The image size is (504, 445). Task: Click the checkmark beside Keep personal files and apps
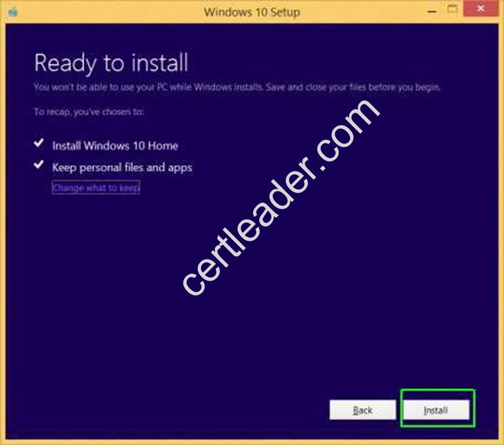click(x=39, y=164)
